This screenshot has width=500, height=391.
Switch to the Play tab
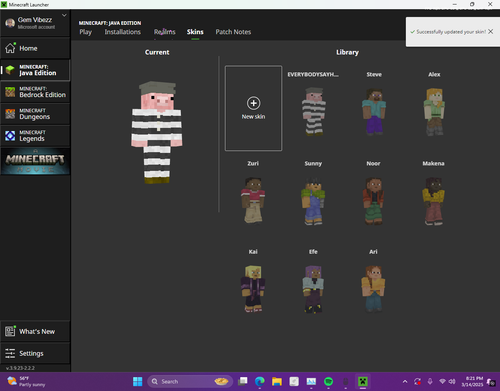tap(85, 32)
